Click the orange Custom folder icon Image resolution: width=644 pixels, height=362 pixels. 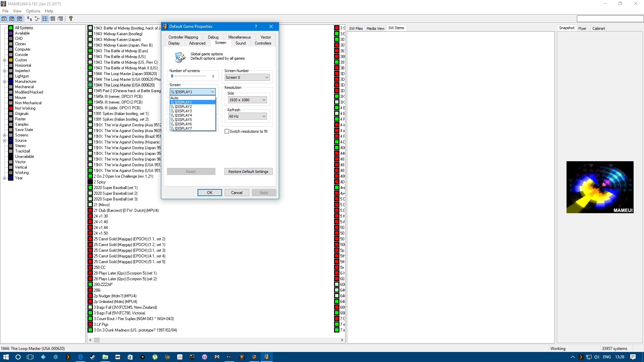11,60
